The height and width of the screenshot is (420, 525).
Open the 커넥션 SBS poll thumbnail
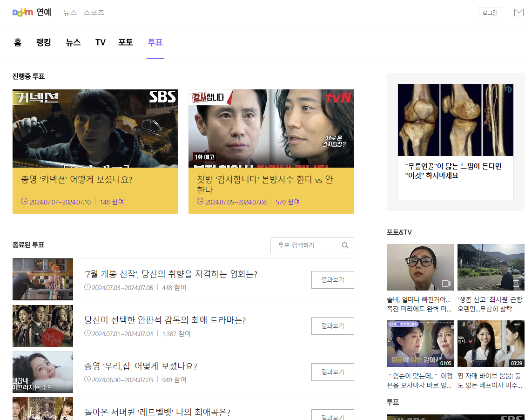[95, 128]
